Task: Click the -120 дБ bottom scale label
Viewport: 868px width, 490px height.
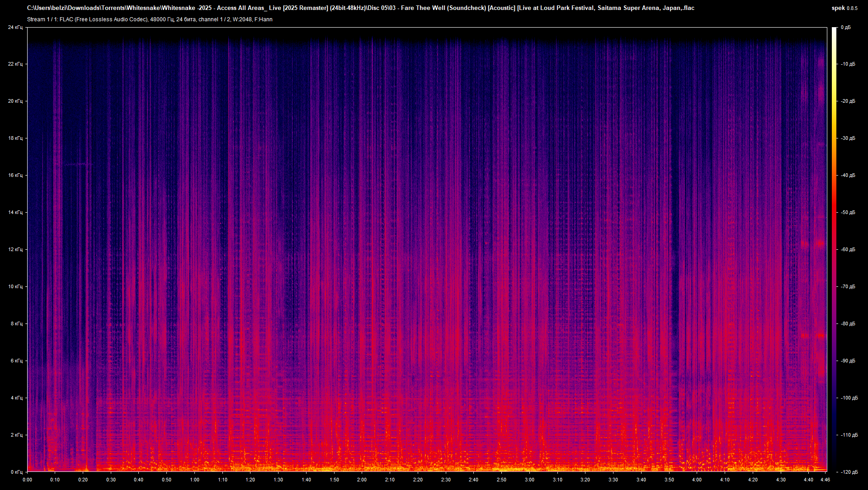Action: coord(849,472)
